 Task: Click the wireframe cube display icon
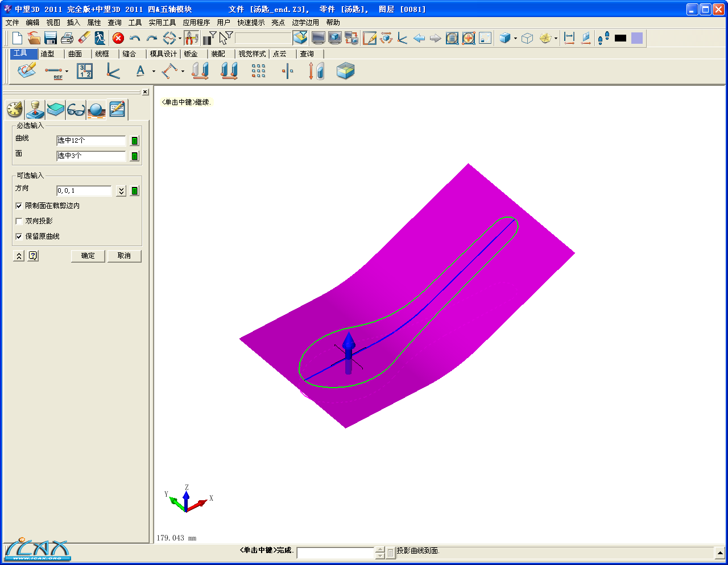point(527,38)
